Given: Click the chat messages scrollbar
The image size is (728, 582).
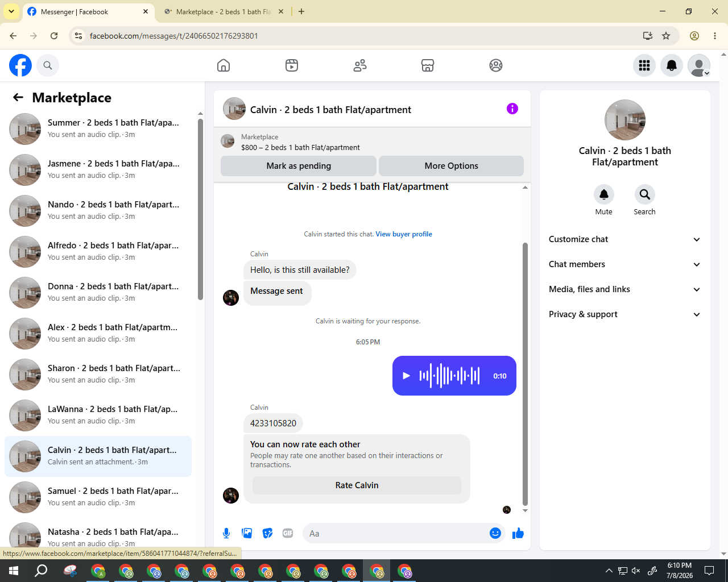Looking at the screenshot, I should pyautogui.click(x=525, y=374).
